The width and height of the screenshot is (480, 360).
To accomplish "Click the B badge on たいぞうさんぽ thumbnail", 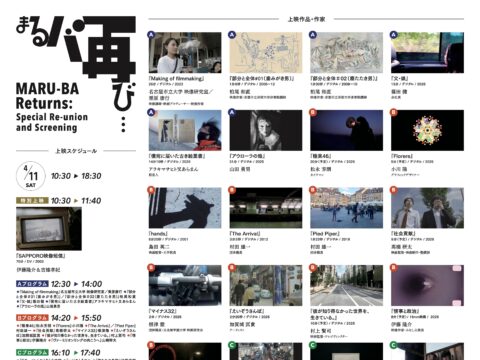I will pyautogui.click(x=232, y=268).
